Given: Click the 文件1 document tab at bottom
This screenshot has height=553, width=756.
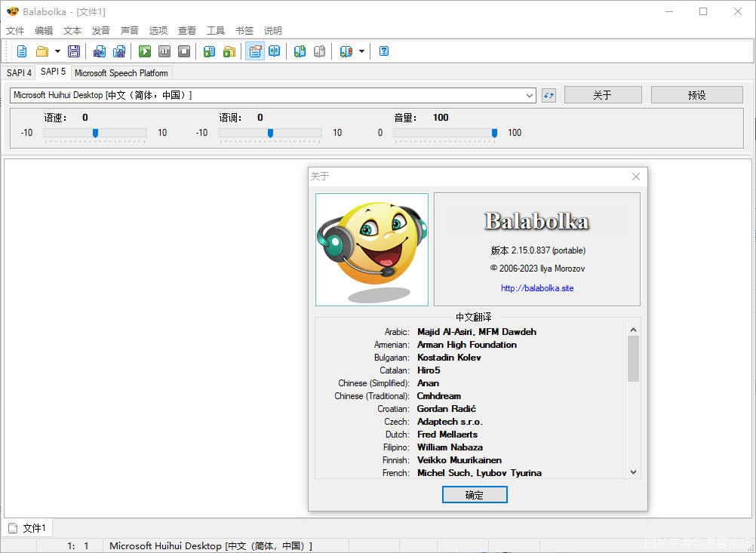Looking at the screenshot, I should [x=28, y=528].
